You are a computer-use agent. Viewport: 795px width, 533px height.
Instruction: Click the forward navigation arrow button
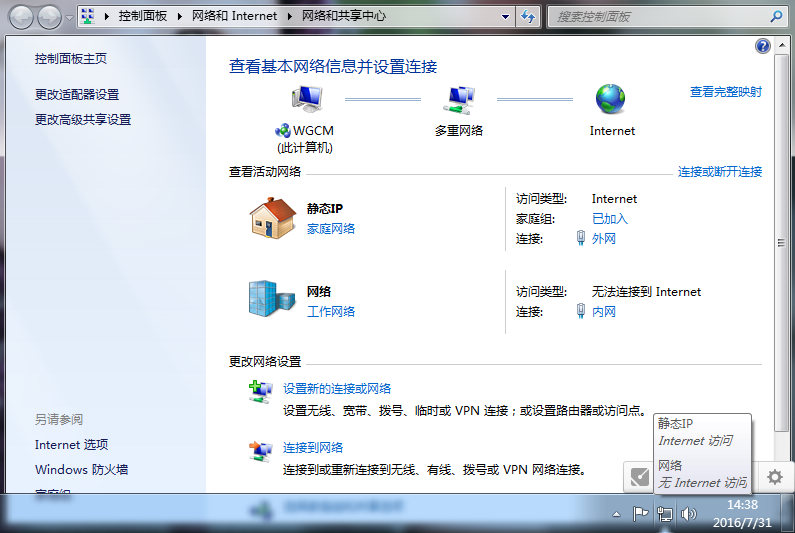[50, 17]
